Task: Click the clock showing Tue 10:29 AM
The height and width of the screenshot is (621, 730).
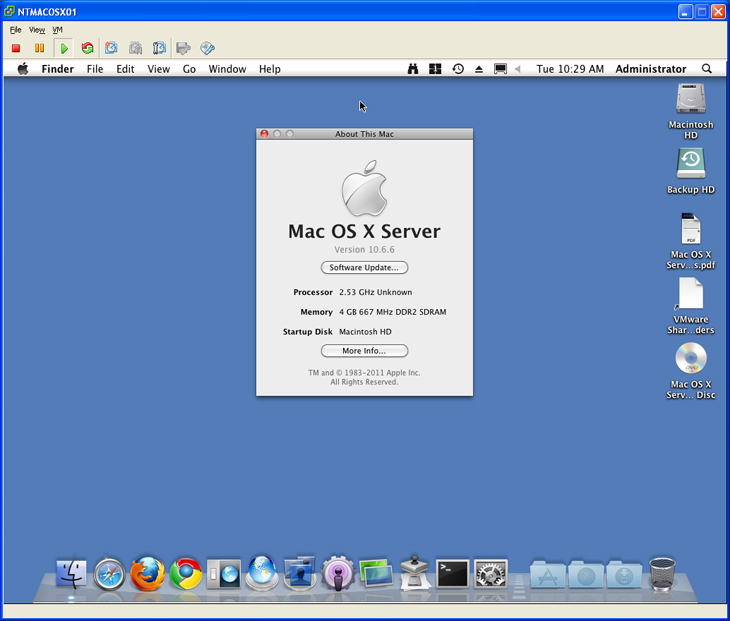Action: pos(570,69)
